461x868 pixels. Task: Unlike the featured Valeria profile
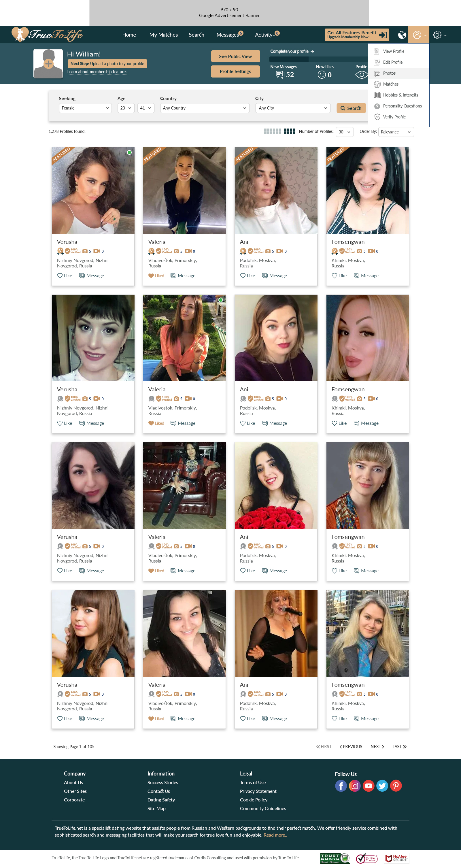156,276
